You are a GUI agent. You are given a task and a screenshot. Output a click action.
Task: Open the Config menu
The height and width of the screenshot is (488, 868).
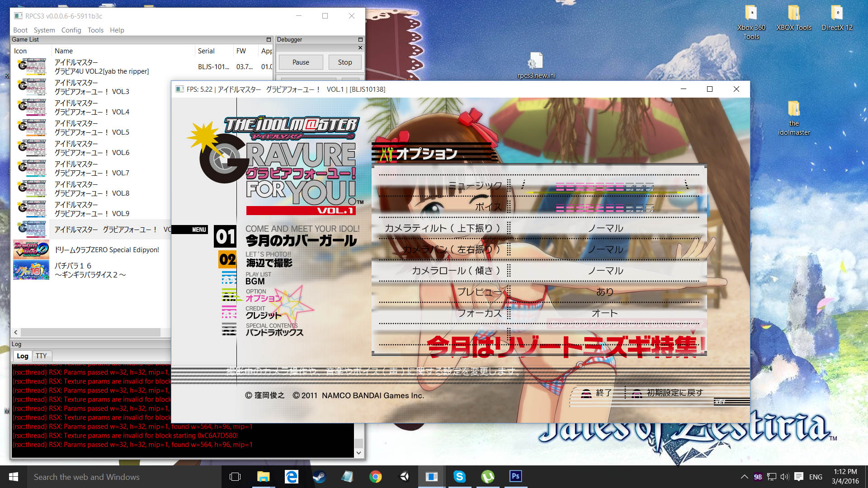(x=71, y=30)
